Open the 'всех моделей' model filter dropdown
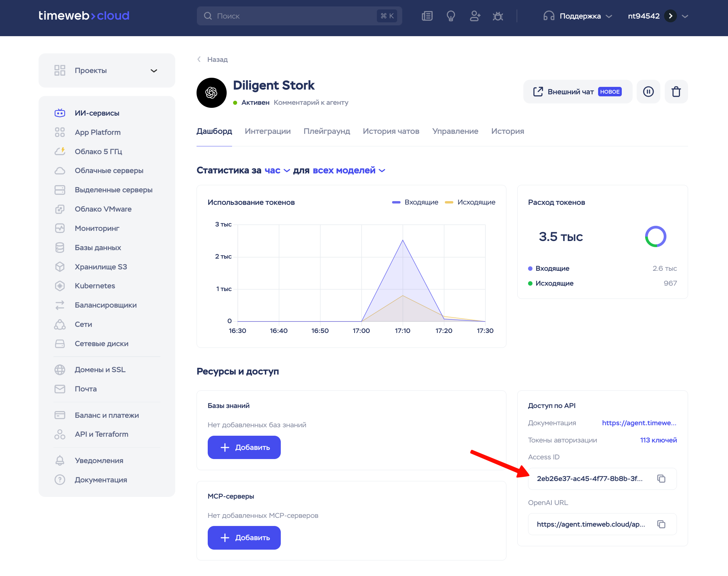The height and width of the screenshot is (576, 728). [x=349, y=170]
